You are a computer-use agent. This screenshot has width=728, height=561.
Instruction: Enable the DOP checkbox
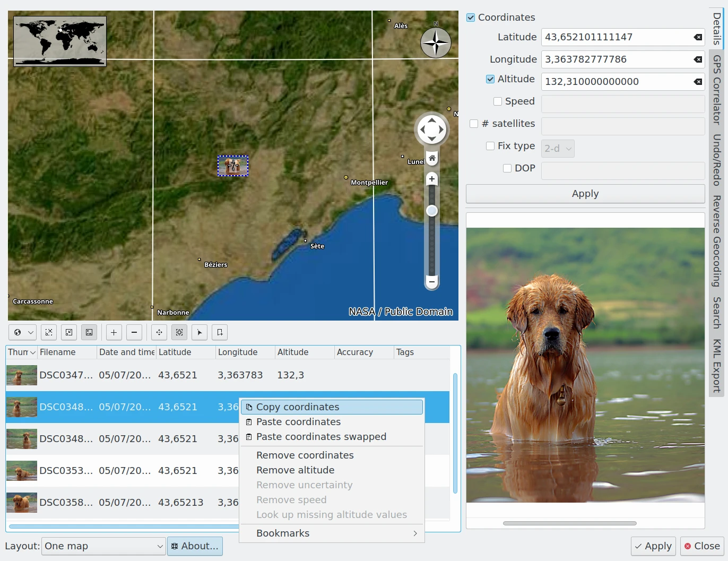click(507, 168)
